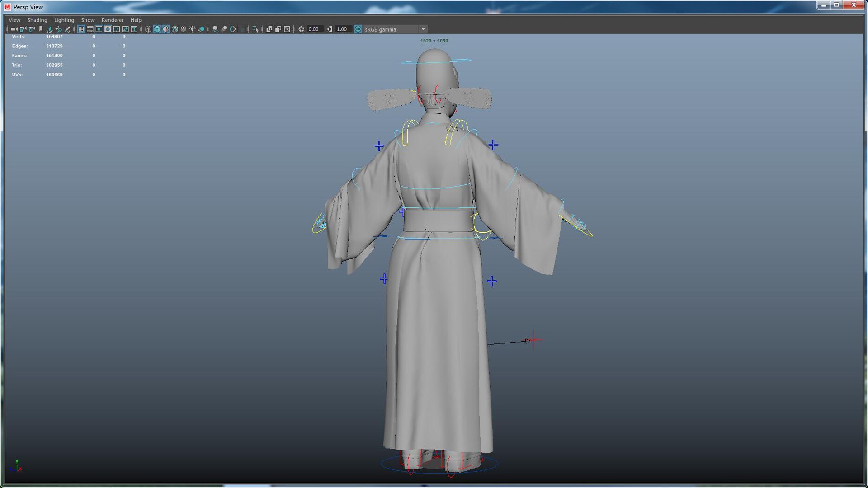Image resolution: width=868 pixels, height=488 pixels.
Task: Click the Exposure reset icon
Action: coord(301,29)
